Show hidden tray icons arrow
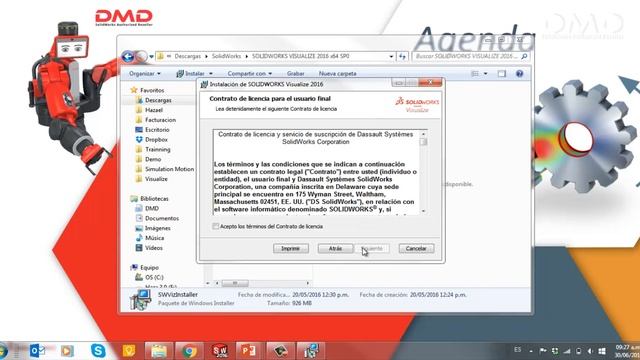The width and height of the screenshot is (640, 360). pyautogui.click(x=531, y=351)
